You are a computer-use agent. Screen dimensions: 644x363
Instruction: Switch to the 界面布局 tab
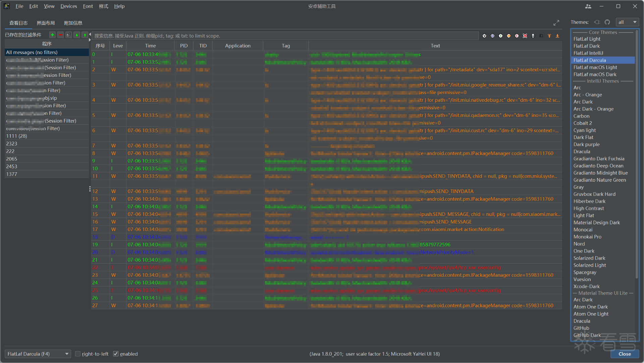tap(46, 23)
